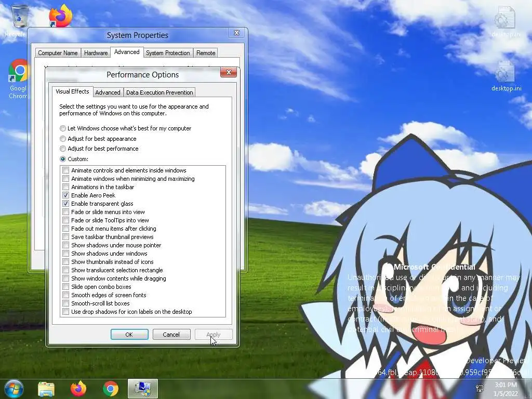
Task: Check Show translucent selection rectangle
Action: pos(66,270)
